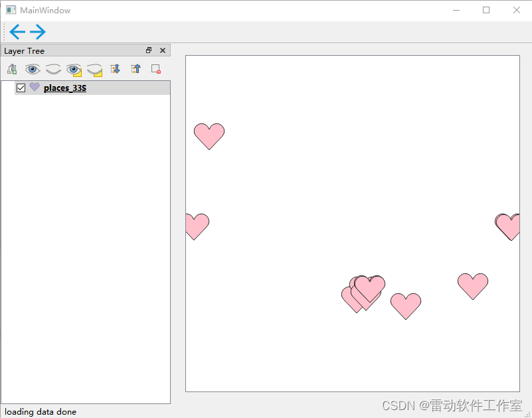The image size is (532, 418).
Task: Close the MainWindow window
Action: coord(517,10)
